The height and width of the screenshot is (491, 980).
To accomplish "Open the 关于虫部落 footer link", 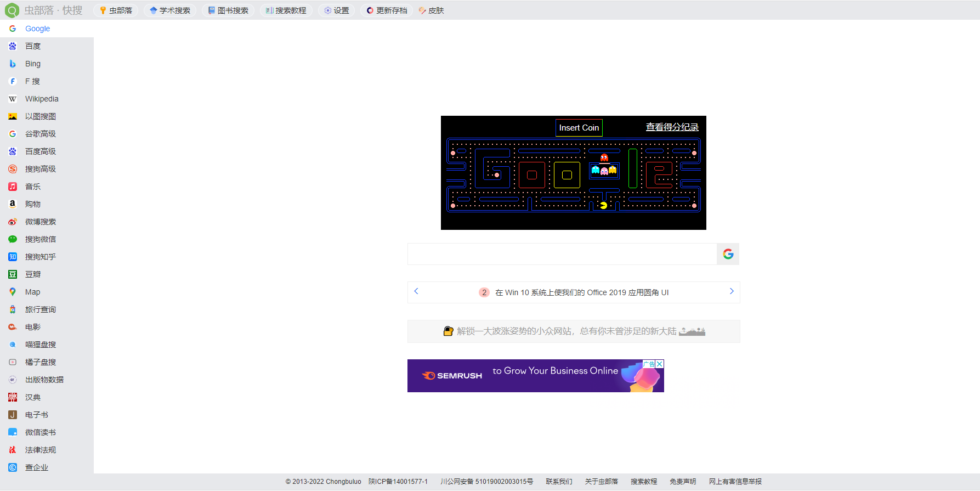I will (602, 482).
